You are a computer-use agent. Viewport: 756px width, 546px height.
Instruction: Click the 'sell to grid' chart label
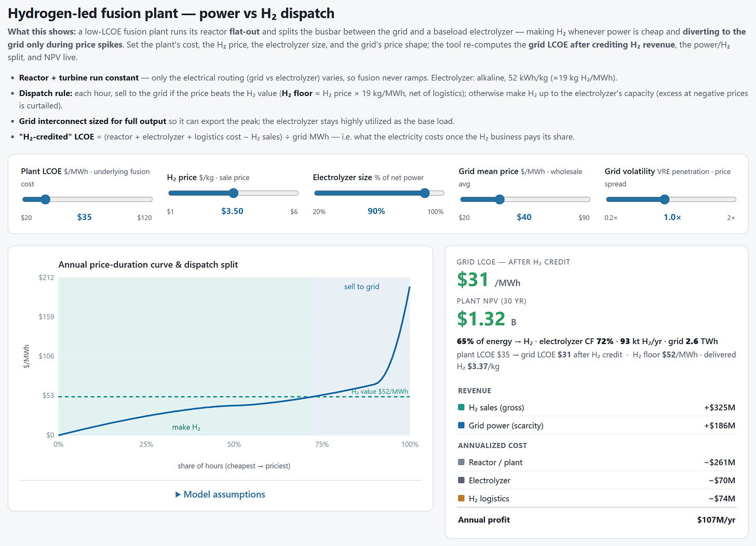[362, 286]
